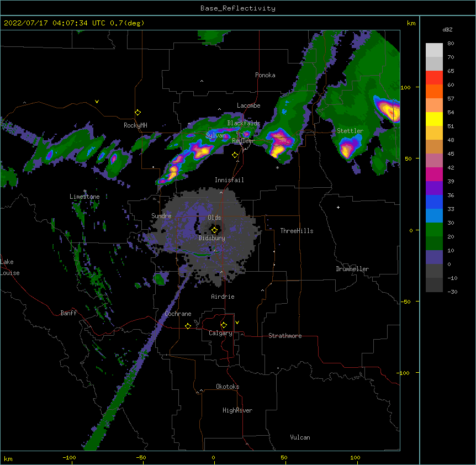Click the Innisfail city label
476x465 pixels.
[x=229, y=180]
